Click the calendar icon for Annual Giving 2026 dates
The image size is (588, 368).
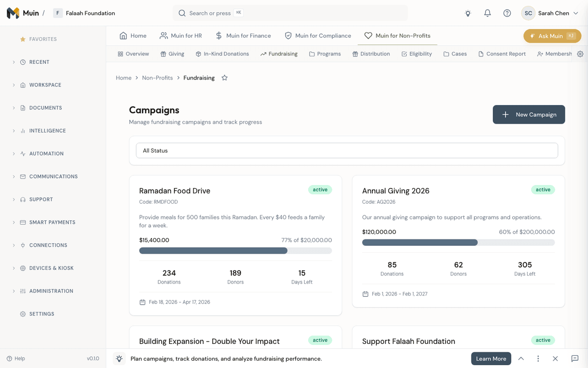(366, 294)
